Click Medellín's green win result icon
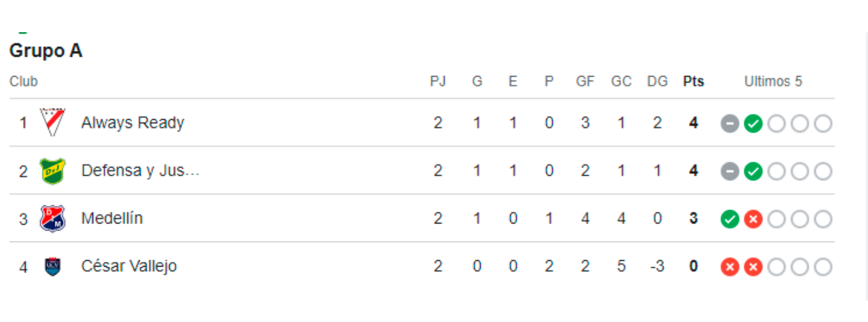868x322 pixels. 730,219
